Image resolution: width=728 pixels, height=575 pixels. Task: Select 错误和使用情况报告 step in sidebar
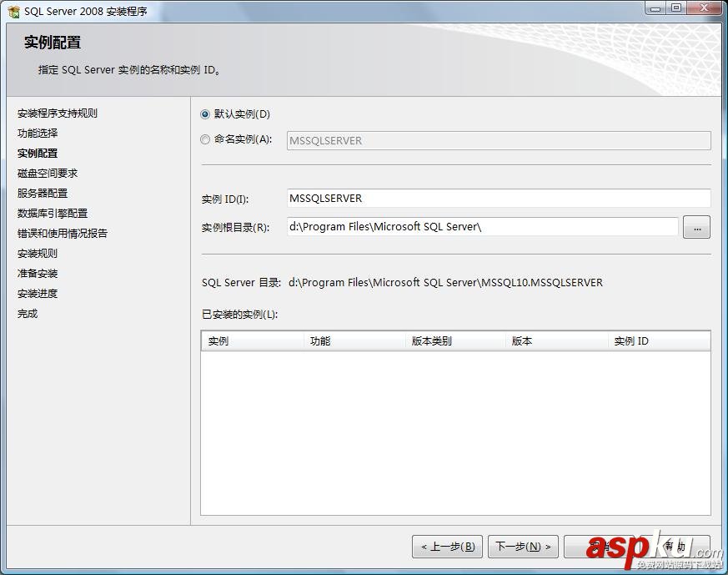click(x=63, y=233)
